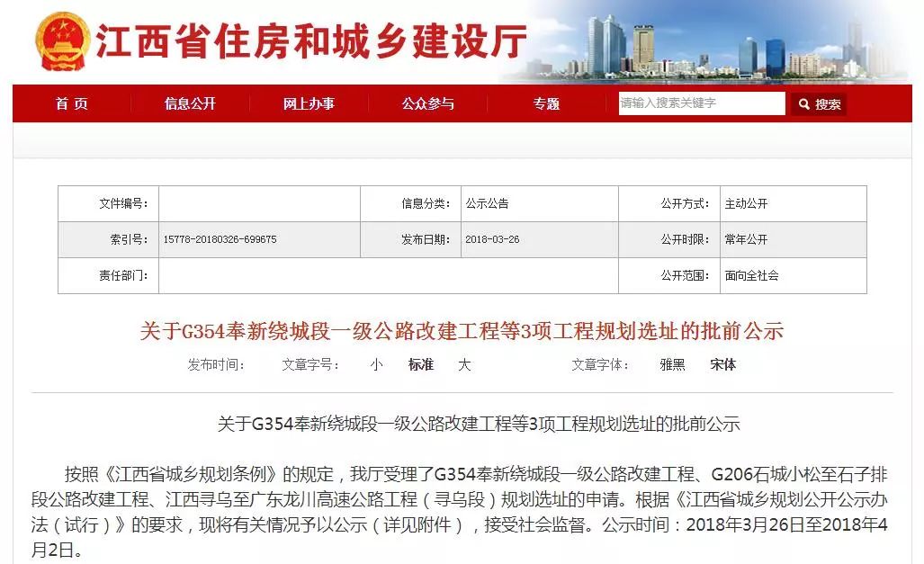The height and width of the screenshot is (564, 924).
Task: Open the 专题 navigation tab
Action: coord(545,104)
